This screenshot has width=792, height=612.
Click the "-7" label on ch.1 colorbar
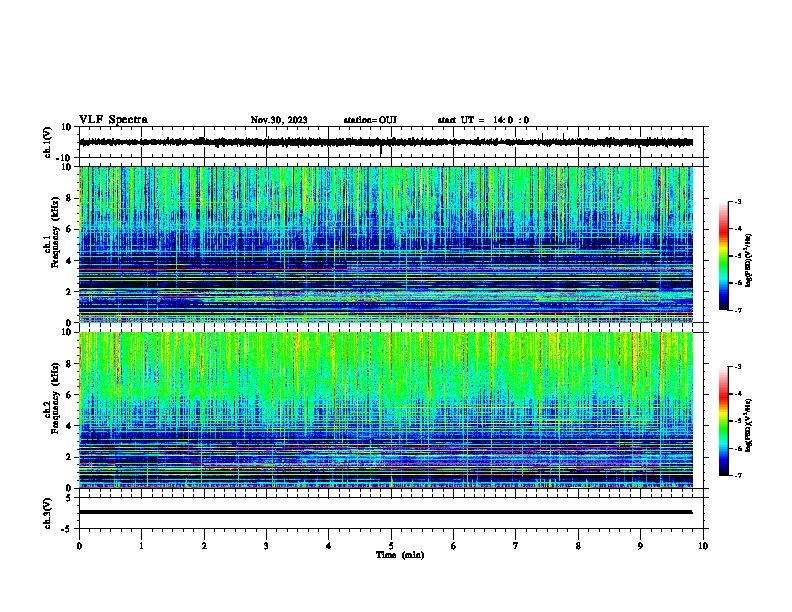[737, 311]
